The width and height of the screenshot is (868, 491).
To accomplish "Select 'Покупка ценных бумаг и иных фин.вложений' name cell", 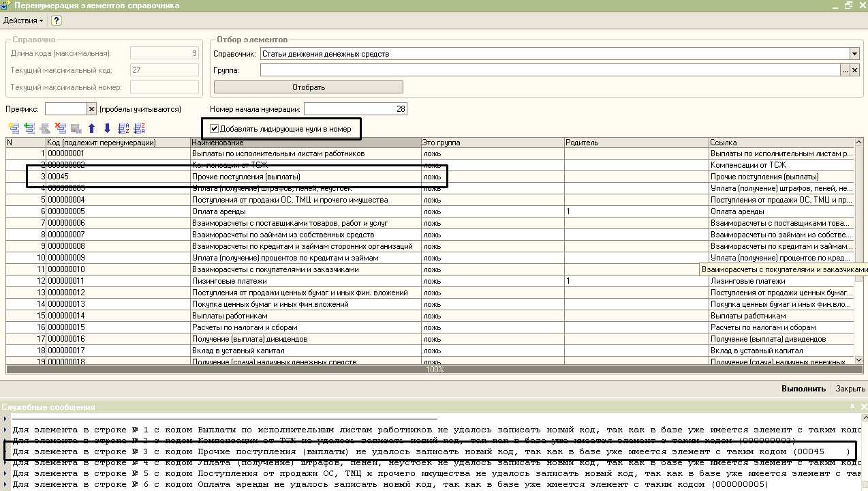I will (306, 304).
